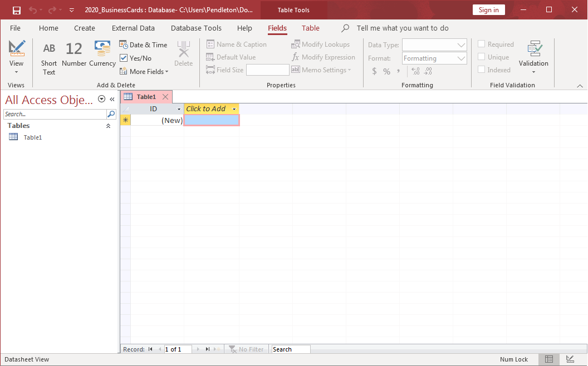Image resolution: width=588 pixels, height=366 pixels.
Task: Click the navigation pane Search box
Action: point(55,114)
